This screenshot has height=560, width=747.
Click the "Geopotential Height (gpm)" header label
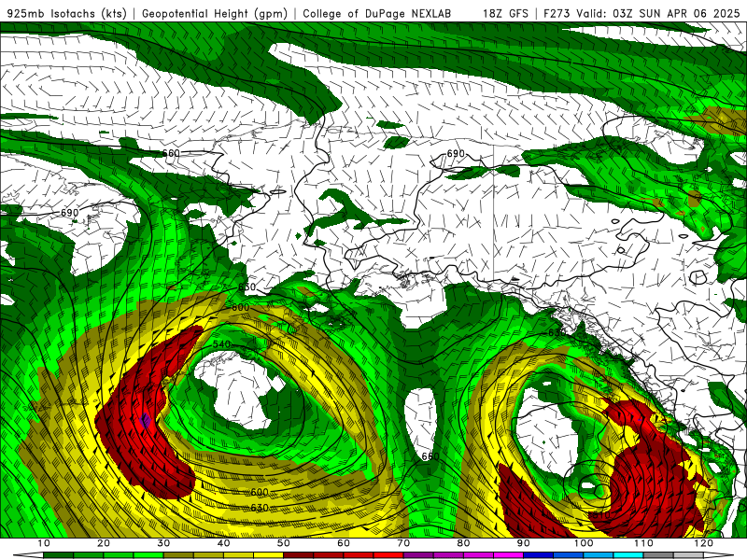coord(215,13)
